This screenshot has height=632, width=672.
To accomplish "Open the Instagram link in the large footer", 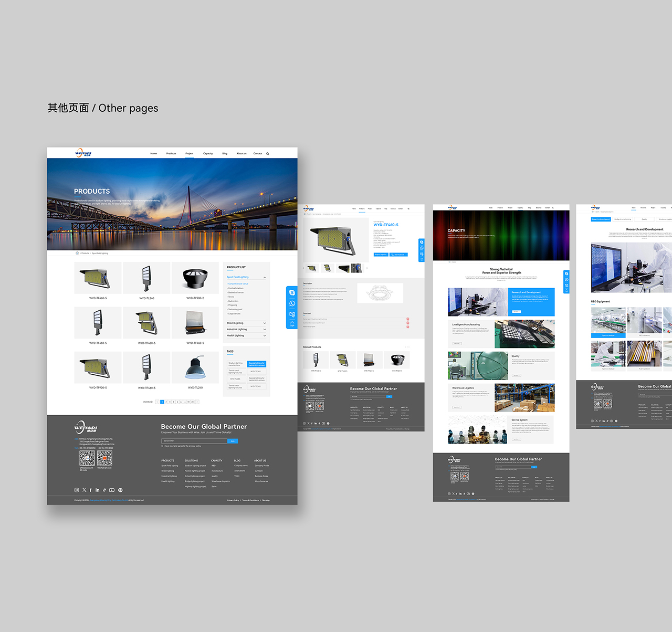I will [77, 490].
